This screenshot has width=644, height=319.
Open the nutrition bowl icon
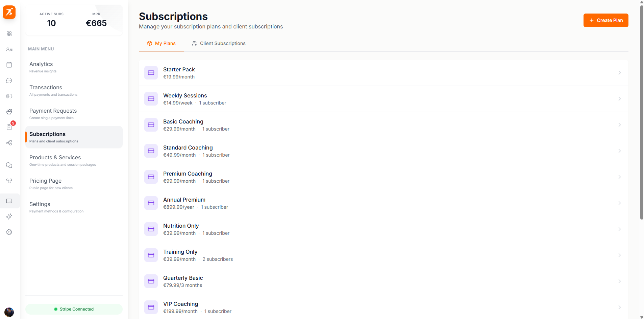click(x=9, y=112)
